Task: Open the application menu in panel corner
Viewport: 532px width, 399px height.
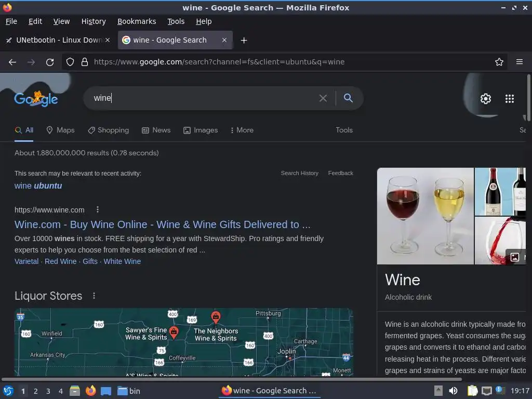Action: (x=8, y=391)
